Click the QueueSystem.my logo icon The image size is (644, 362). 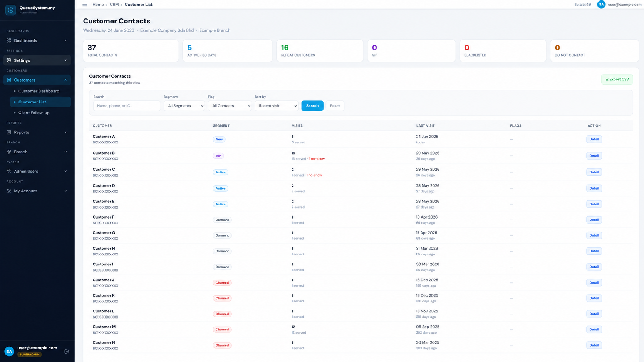pos(10,10)
